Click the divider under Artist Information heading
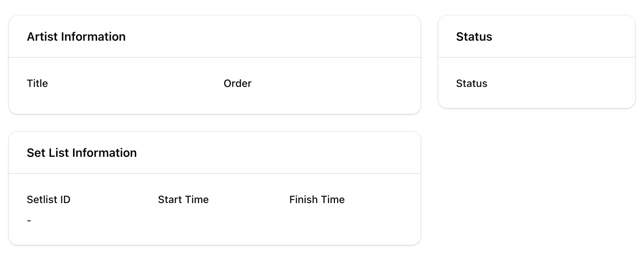The image size is (644, 253). [215, 57]
